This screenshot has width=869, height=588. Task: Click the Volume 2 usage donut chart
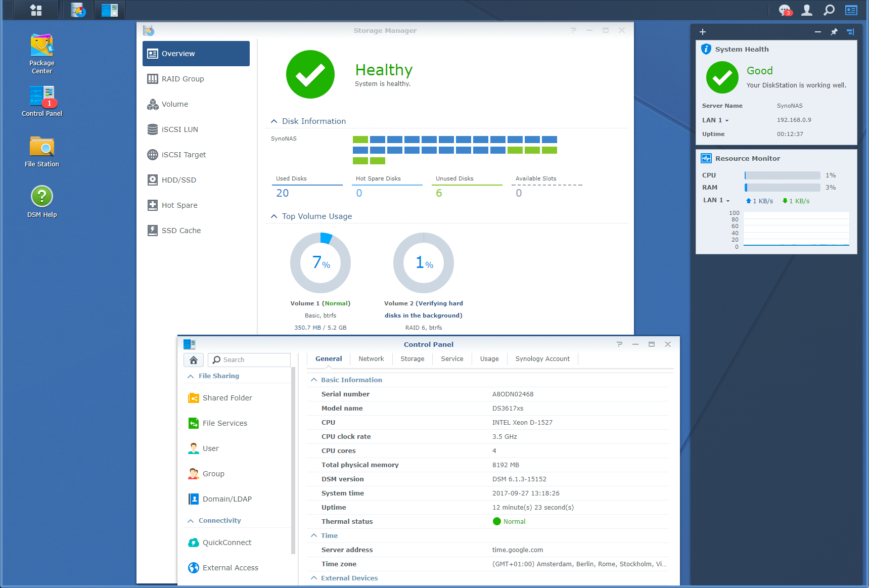coord(424,263)
